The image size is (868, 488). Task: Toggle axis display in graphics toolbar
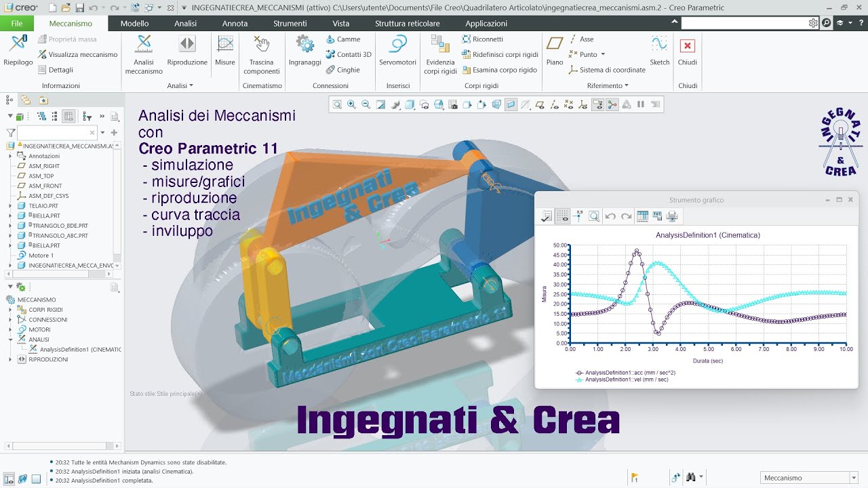point(554,104)
